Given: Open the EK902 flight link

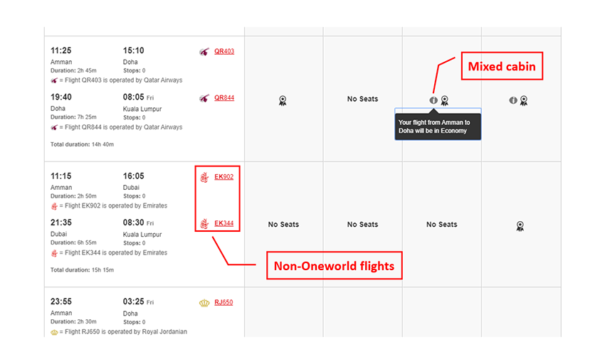Looking at the screenshot, I should (224, 177).
